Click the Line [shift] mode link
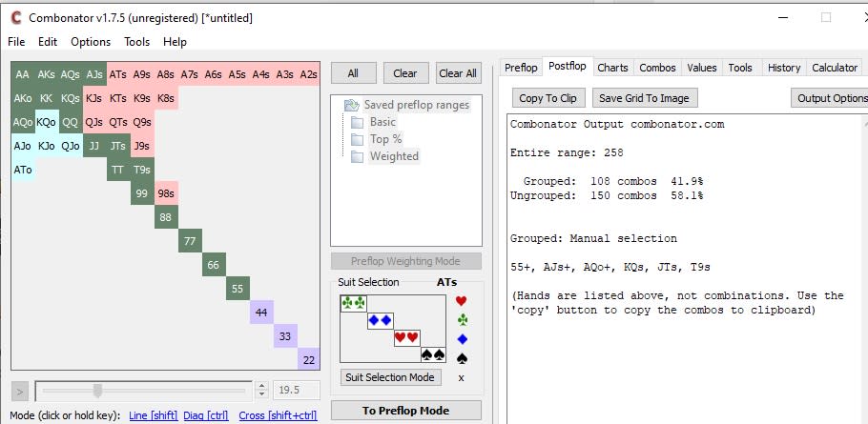The width and height of the screenshot is (868, 424). (x=154, y=415)
